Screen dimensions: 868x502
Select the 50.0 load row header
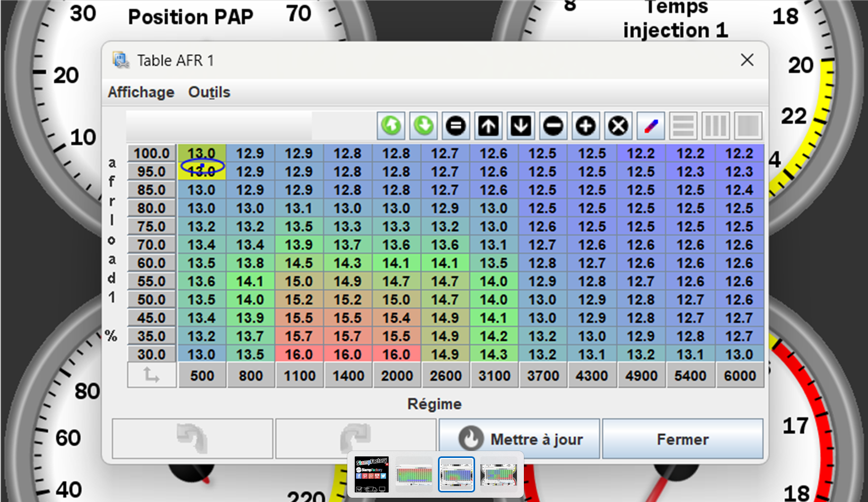[x=152, y=299]
